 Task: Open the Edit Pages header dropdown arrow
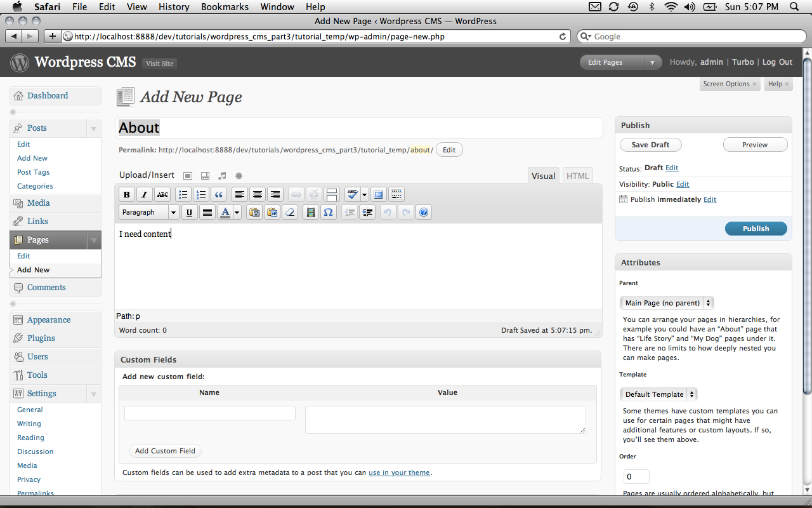[652, 62]
